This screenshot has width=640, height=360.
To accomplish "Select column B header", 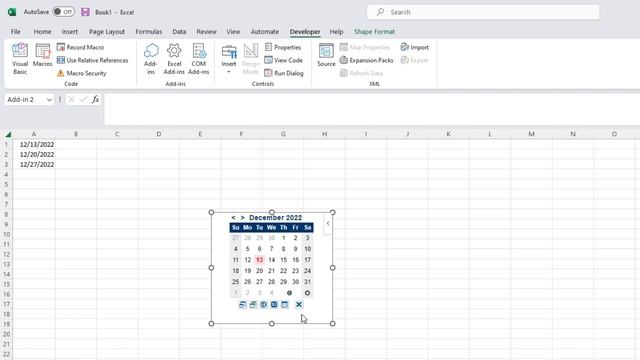I will [x=76, y=134].
